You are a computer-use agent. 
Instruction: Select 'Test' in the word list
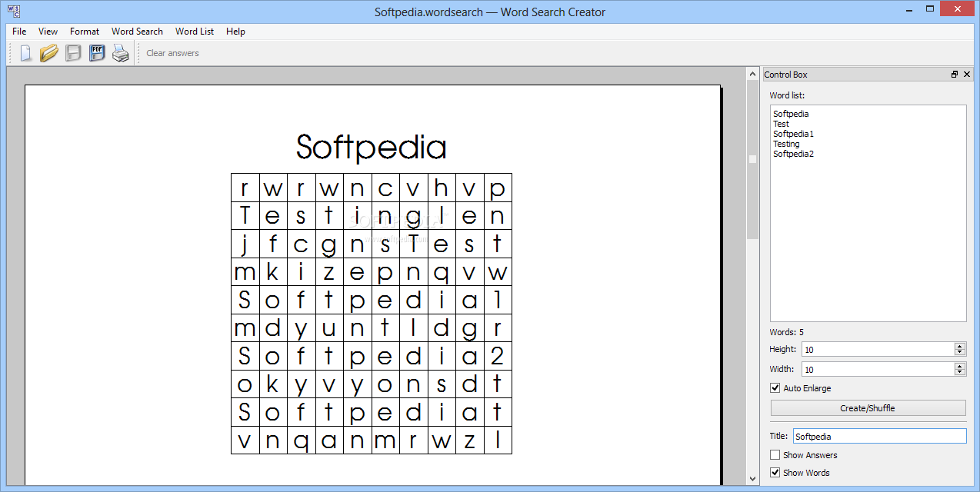[x=781, y=124]
